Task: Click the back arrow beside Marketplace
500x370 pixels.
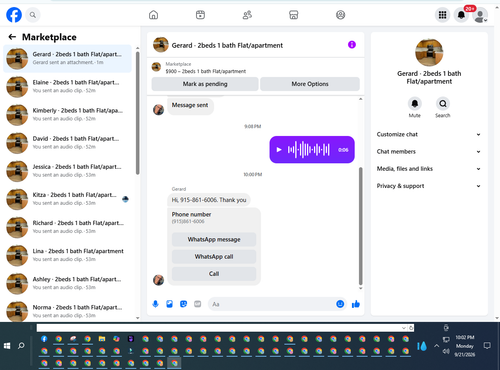Action: click(12, 37)
